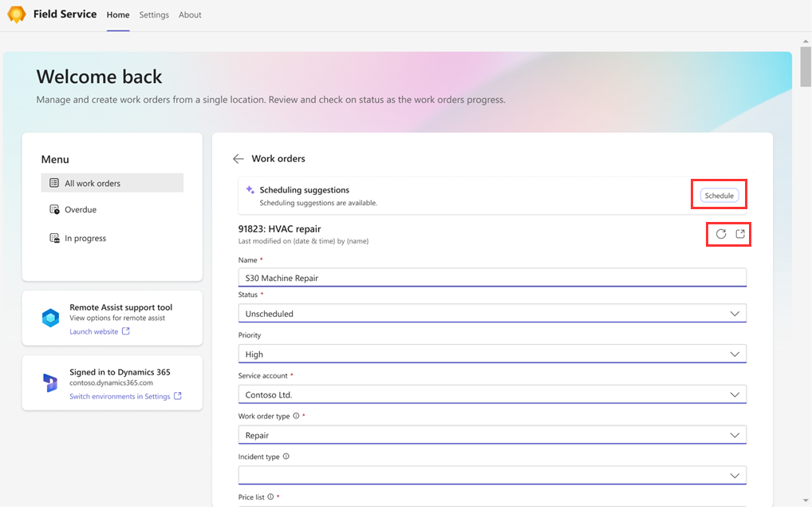Open the Work order type Repair dropdown

492,434
